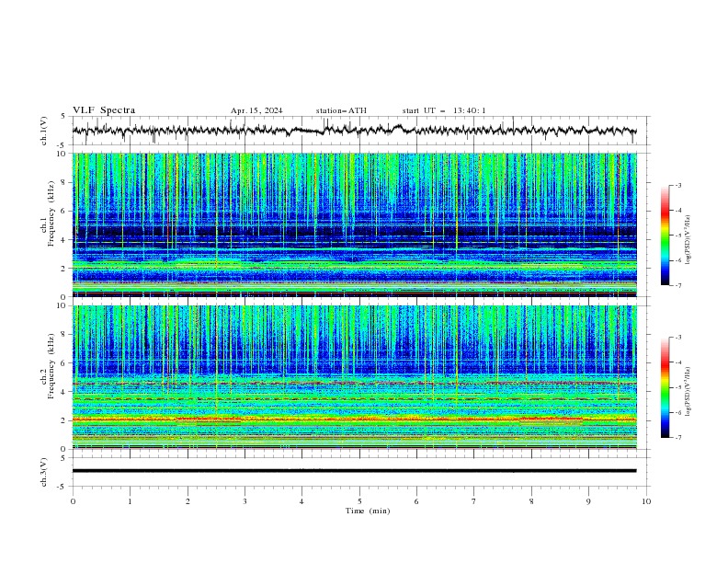Click the ch.2 colorbar 'log(PSD)(V²/Hz)' label
The image size is (728, 563).
688,392
